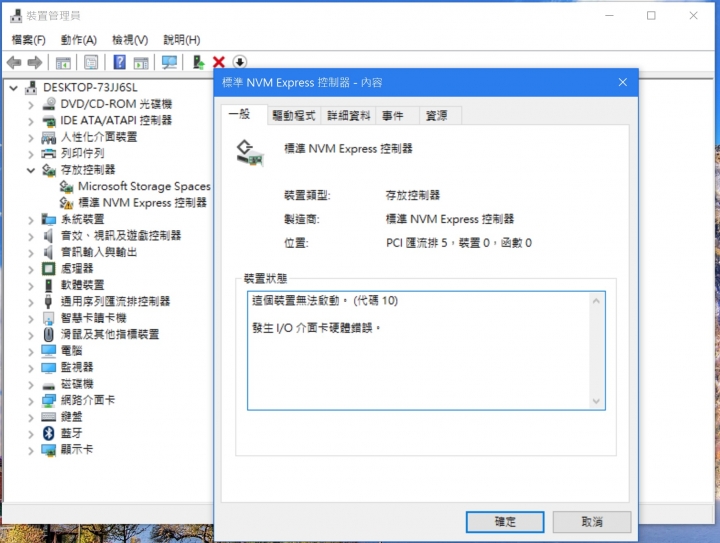The width and height of the screenshot is (720, 543).
Task: Select the 軟體裝置 tree item
Action: click(x=82, y=285)
